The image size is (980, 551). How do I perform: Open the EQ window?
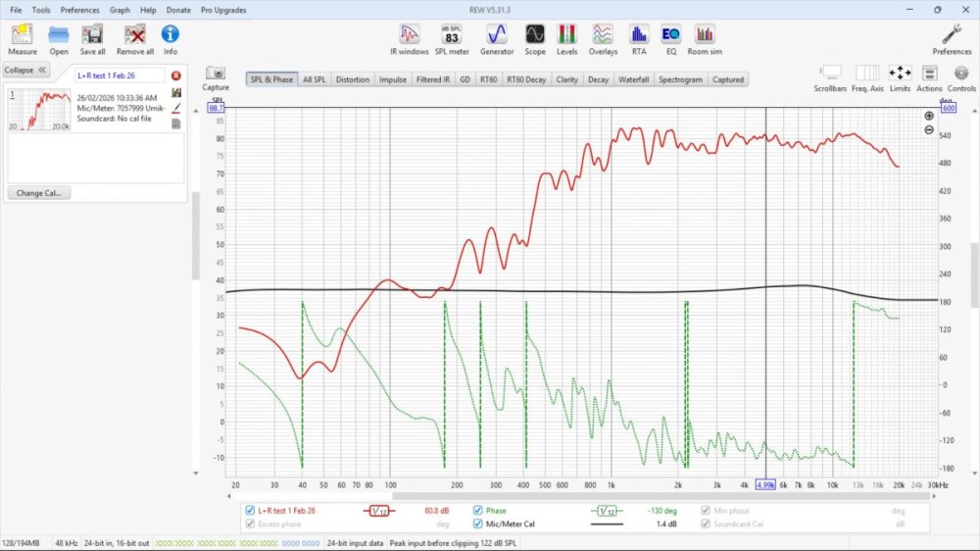(670, 37)
